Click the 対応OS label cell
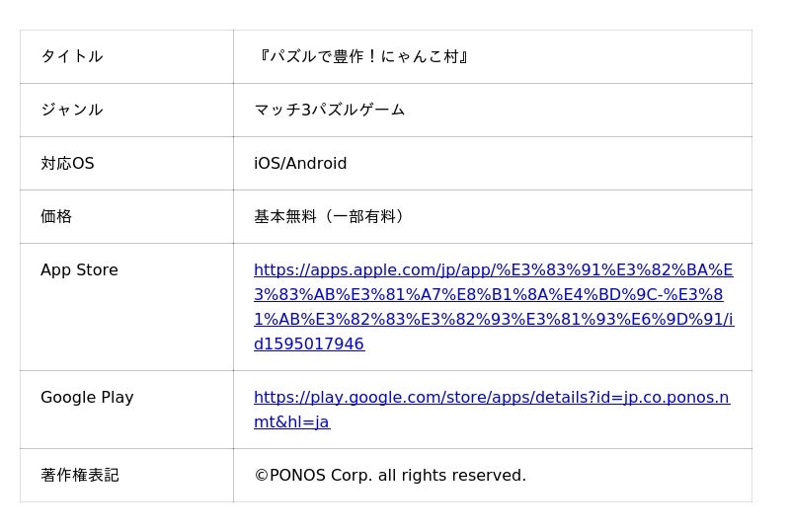 tap(67, 164)
